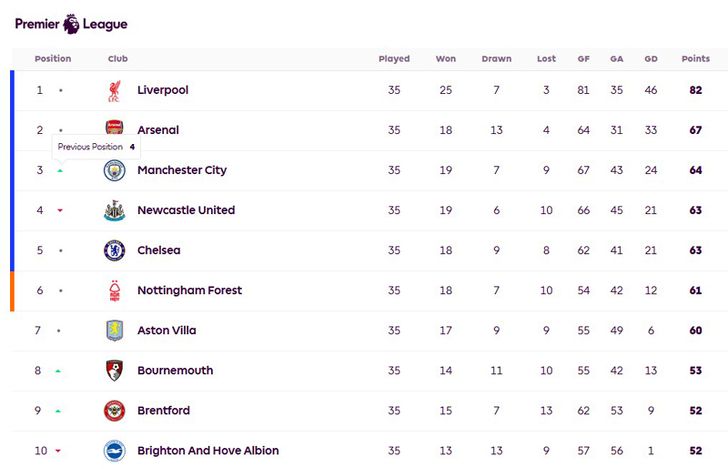Screen dimensions: 728x469
Task: Click the Brentford bee crest
Action: coord(114,411)
